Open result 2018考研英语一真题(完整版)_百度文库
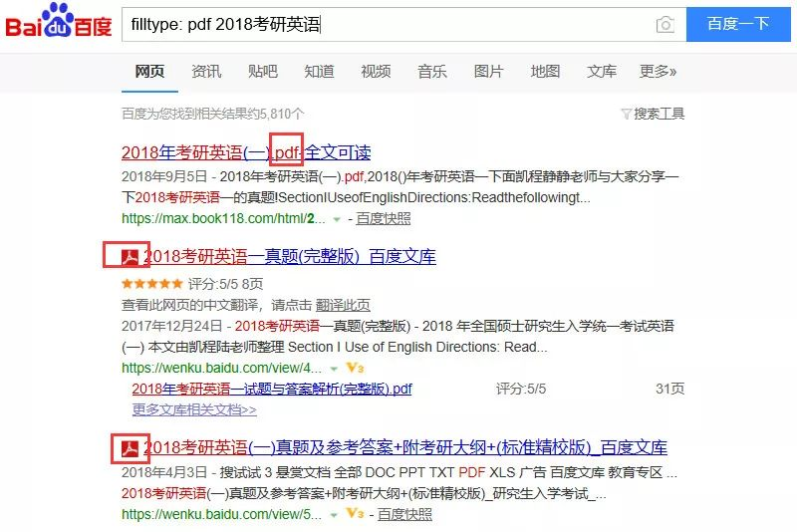 289,257
